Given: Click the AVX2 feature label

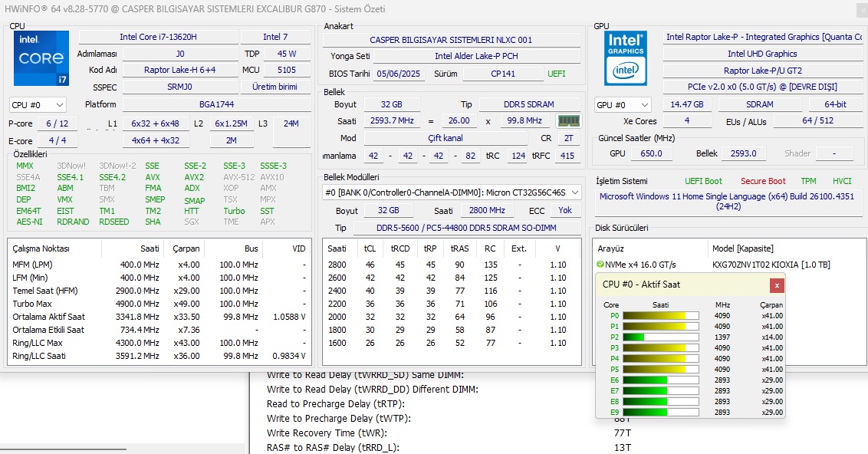Looking at the screenshot, I should tap(194, 177).
